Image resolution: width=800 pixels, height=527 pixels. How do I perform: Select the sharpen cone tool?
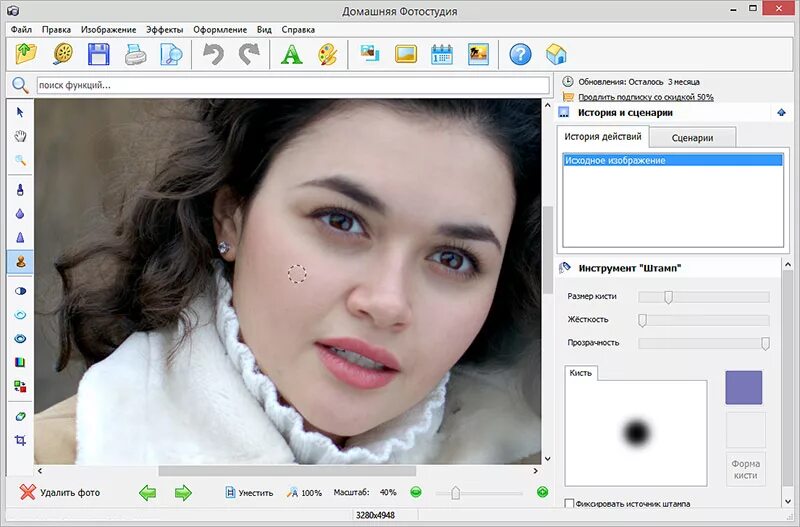click(x=20, y=237)
